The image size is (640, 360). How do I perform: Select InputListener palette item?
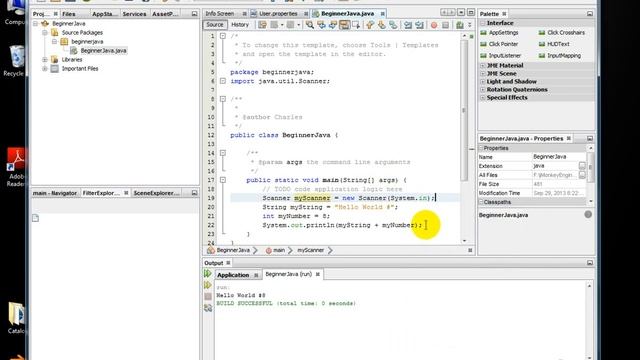[x=501, y=56]
